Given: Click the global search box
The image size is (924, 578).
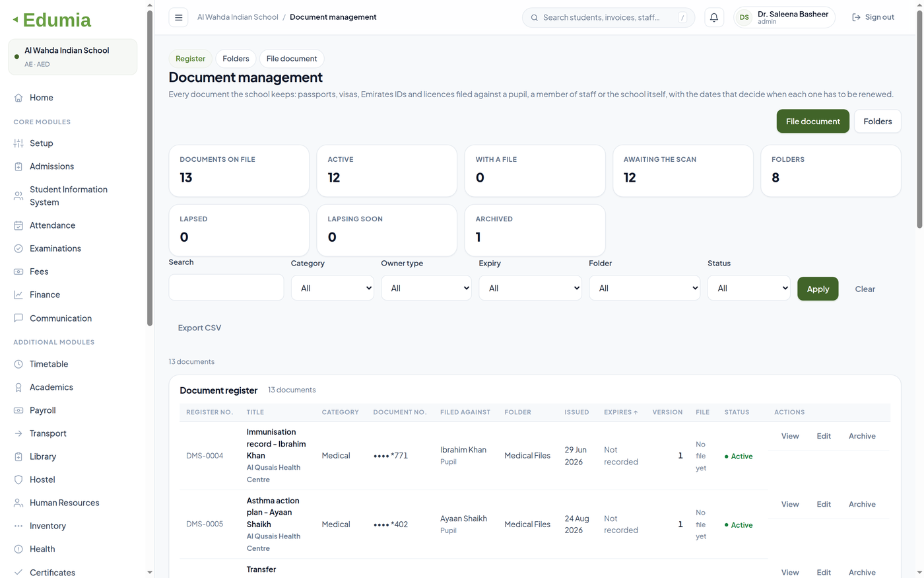Looking at the screenshot, I should [608, 18].
